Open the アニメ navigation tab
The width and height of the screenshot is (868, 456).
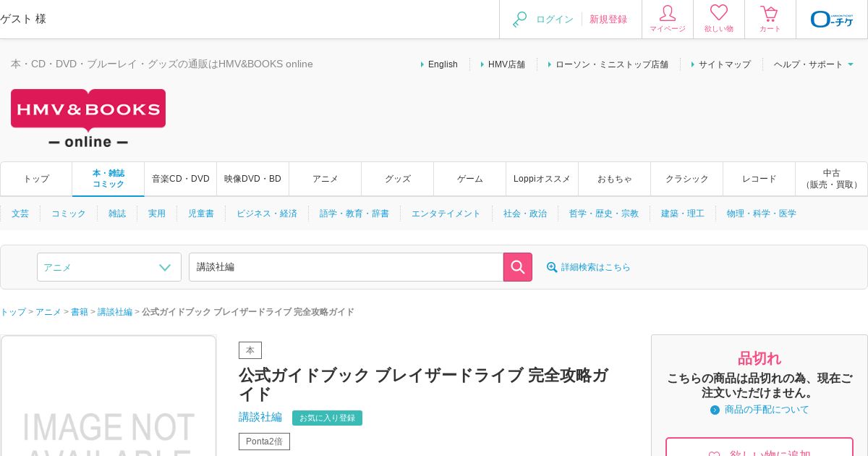click(325, 179)
